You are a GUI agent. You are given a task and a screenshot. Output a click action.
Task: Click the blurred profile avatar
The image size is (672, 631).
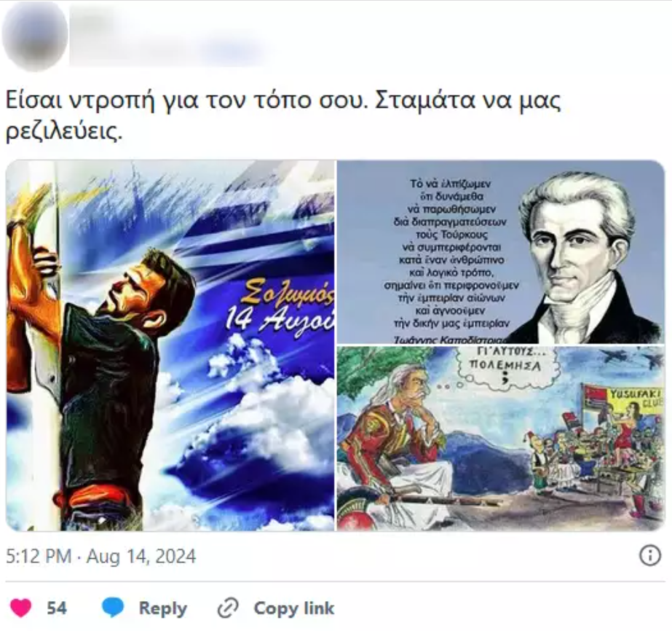[34, 35]
